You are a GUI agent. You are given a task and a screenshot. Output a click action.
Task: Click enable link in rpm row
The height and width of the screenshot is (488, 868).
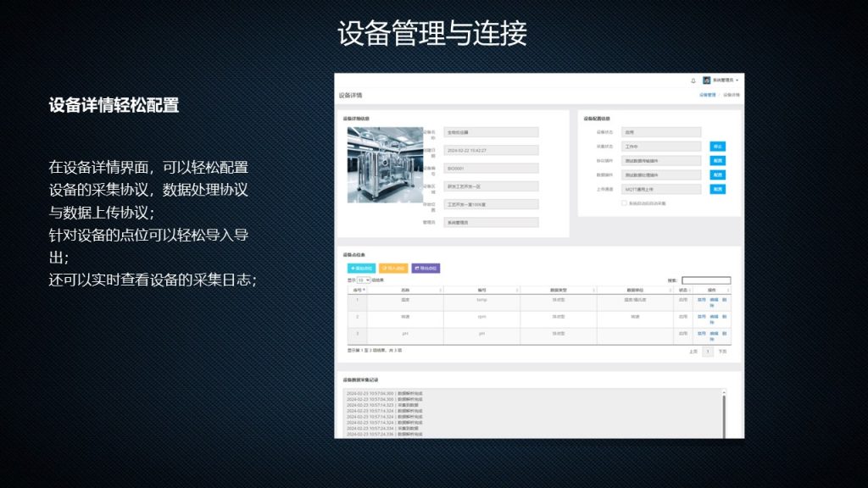701,317
